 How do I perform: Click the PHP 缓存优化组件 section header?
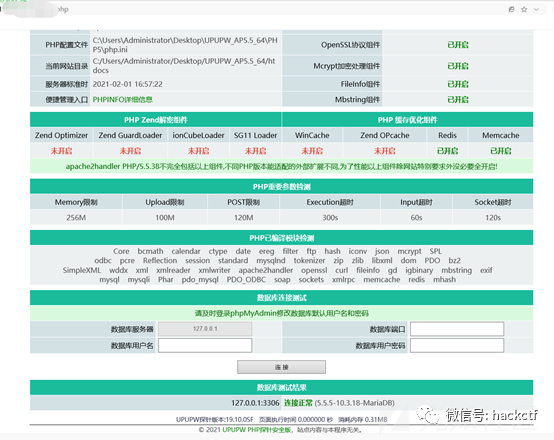(407, 120)
